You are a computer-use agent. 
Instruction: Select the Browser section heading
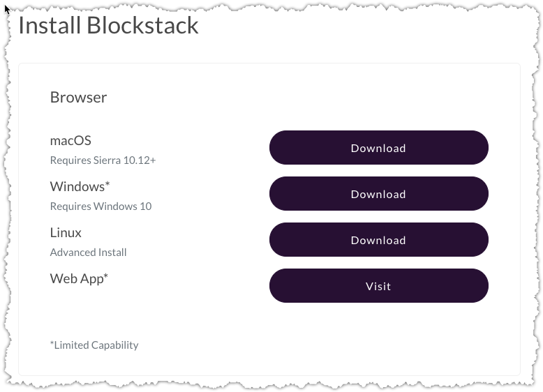[x=78, y=97]
